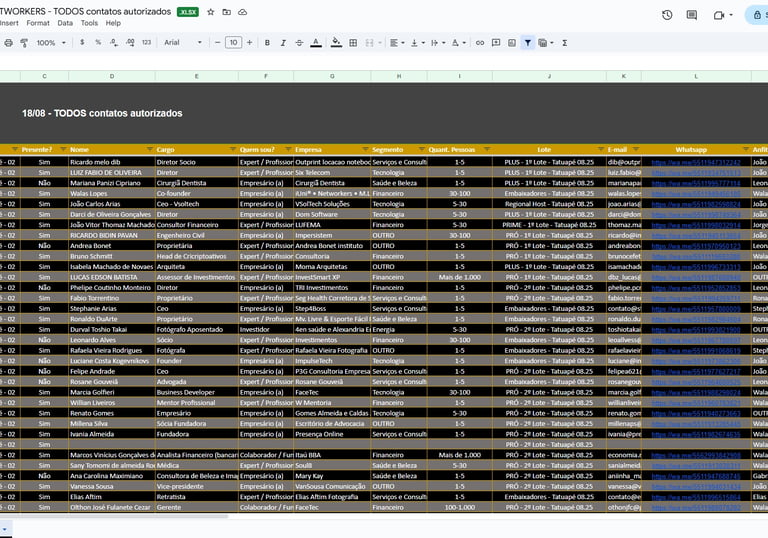Apply italic formatting
The width and height of the screenshot is (768, 538).
[283, 43]
